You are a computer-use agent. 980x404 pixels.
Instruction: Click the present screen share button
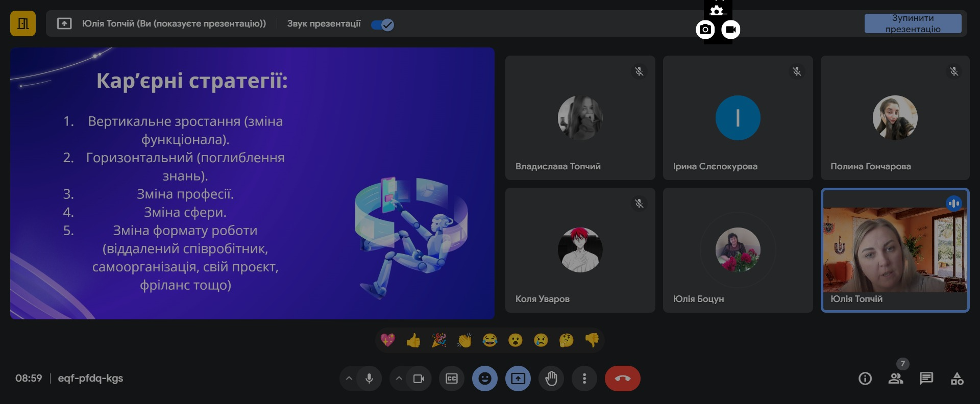tap(518, 378)
